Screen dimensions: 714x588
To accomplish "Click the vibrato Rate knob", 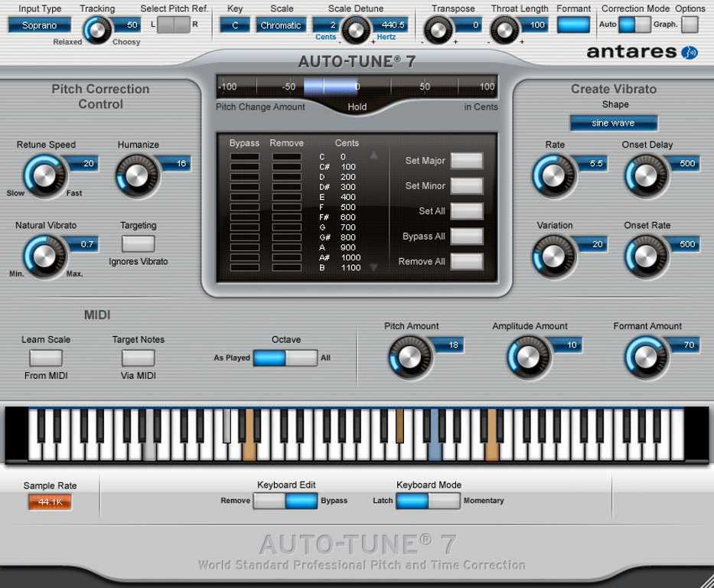I will pos(553,175).
